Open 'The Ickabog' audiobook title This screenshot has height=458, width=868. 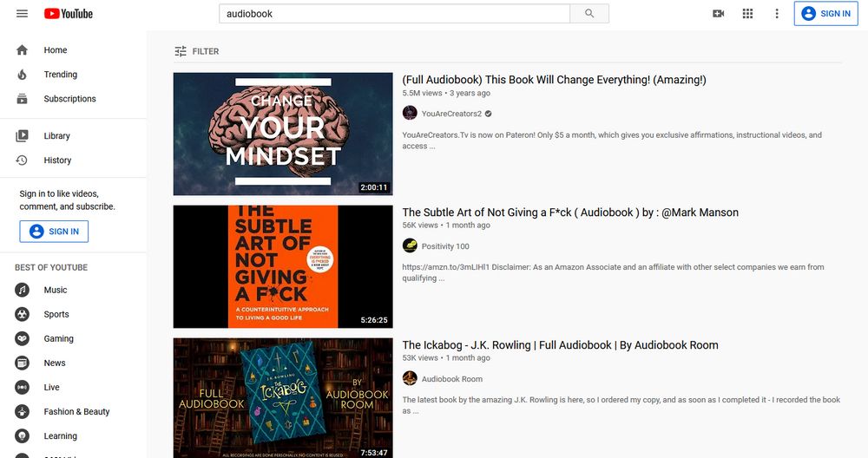point(560,345)
